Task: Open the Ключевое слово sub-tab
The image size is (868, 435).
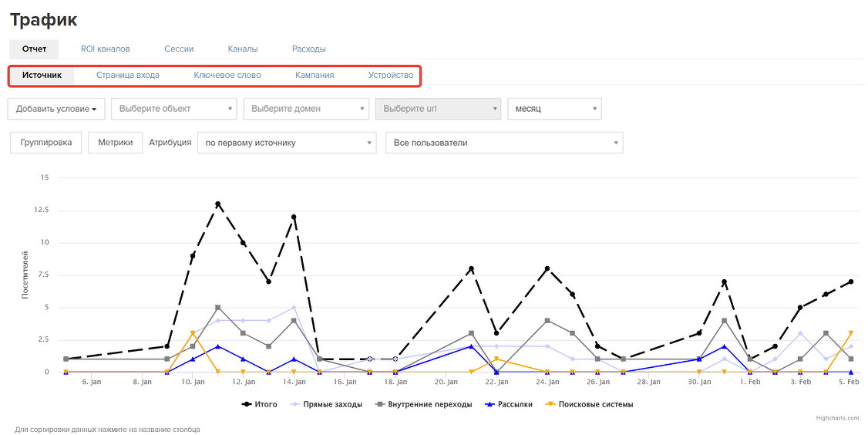Action: click(x=227, y=76)
